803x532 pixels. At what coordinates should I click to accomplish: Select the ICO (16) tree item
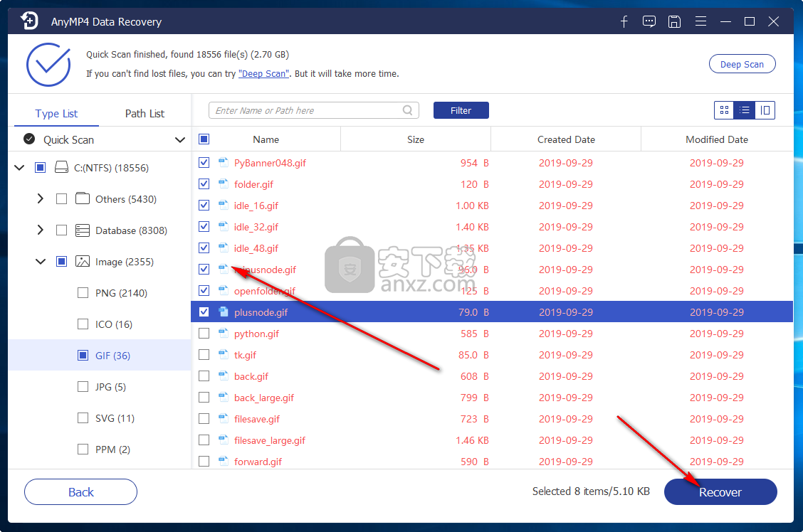click(x=114, y=324)
